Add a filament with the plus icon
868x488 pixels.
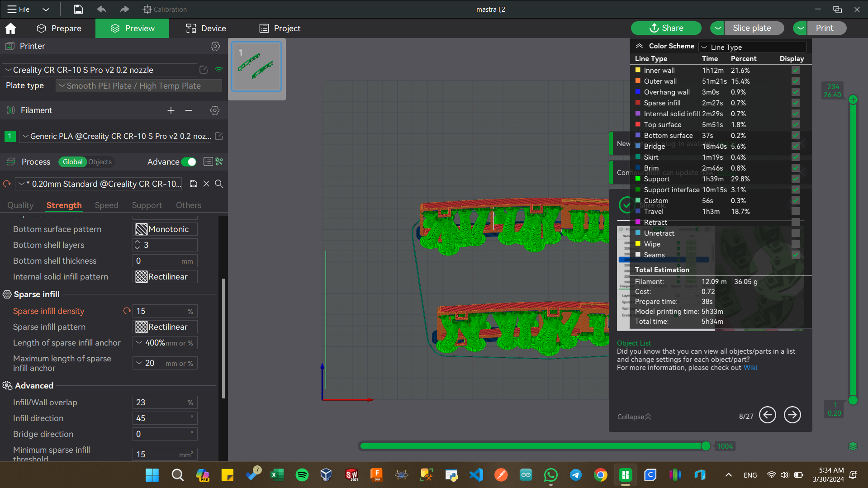coord(171,110)
